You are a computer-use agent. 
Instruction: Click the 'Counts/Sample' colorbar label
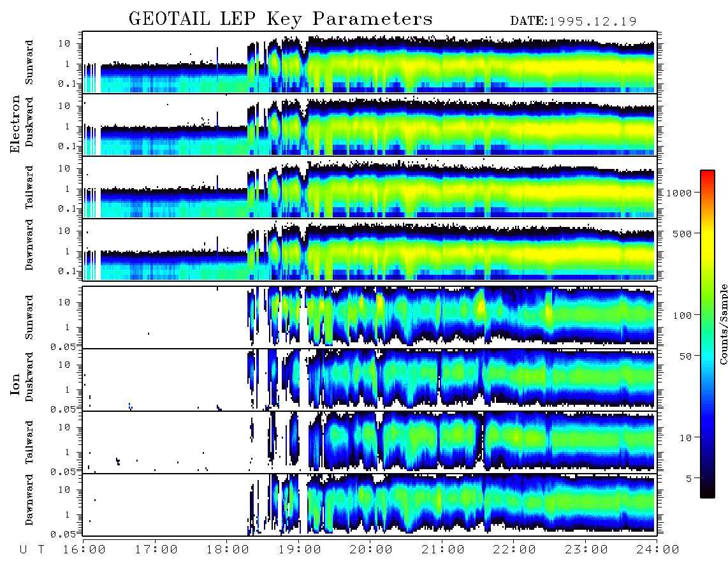[x=723, y=324]
